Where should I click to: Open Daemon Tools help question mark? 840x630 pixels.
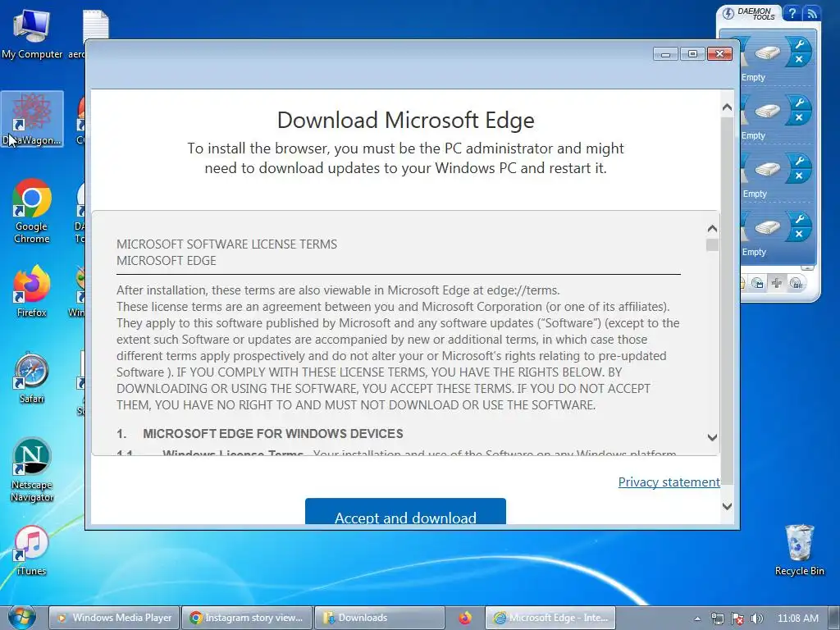tap(792, 13)
